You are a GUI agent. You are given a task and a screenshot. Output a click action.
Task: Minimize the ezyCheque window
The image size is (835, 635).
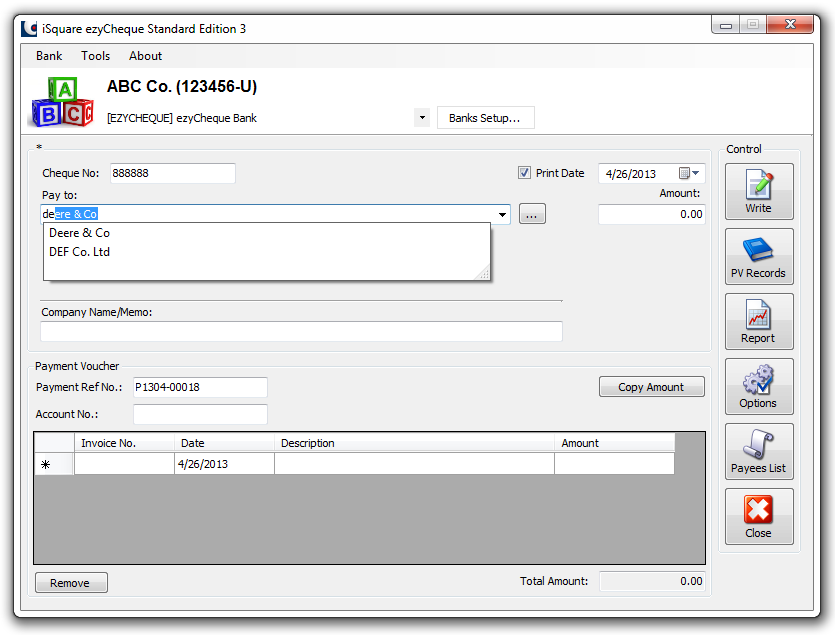point(726,25)
